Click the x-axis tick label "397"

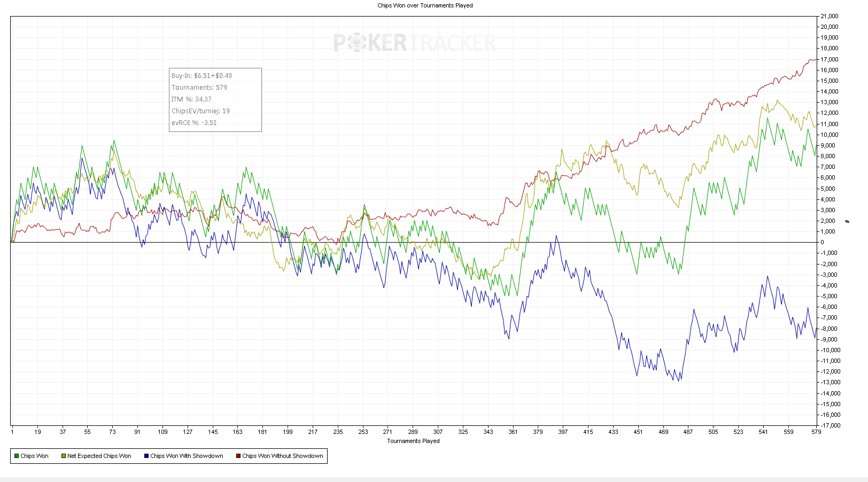click(x=563, y=432)
